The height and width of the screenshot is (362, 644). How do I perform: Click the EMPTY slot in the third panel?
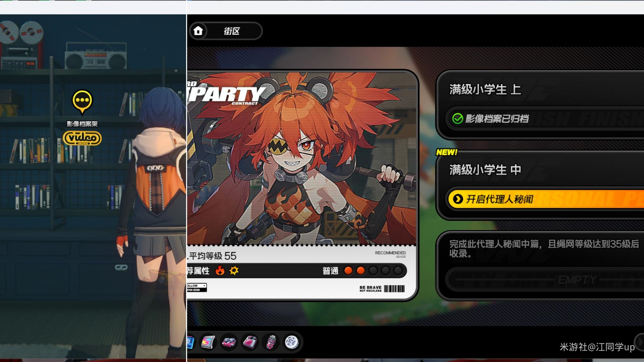(x=577, y=280)
